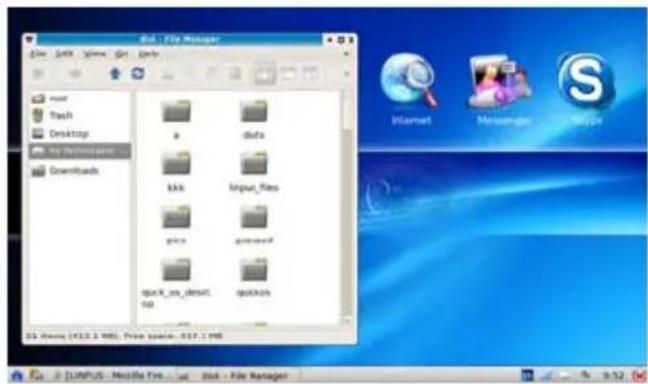This screenshot has width=648, height=384.
Task: Click the greyed Back arrow in toolbar
Action: click(x=38, y=74)
